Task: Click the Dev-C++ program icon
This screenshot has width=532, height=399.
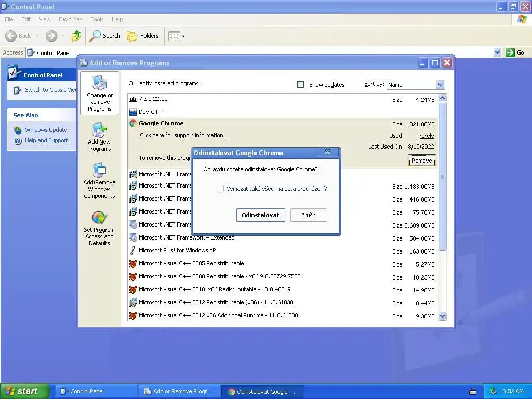Action: 133,112
